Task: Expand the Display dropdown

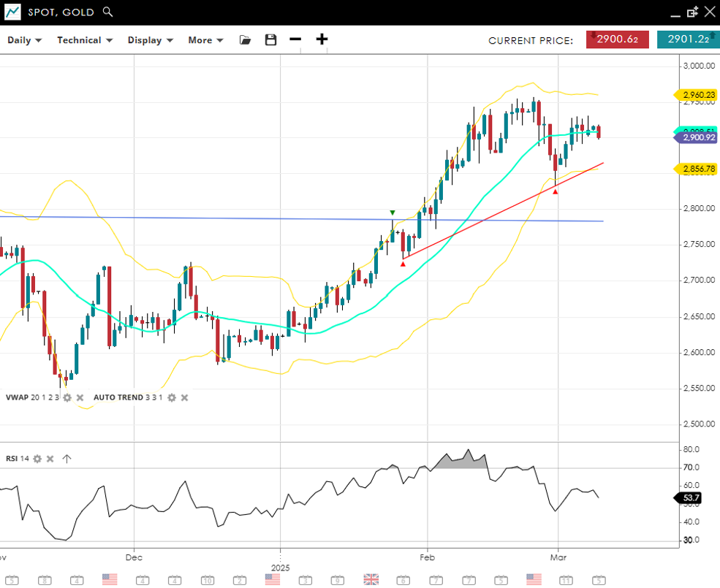Action: click(x=150, y=40)
